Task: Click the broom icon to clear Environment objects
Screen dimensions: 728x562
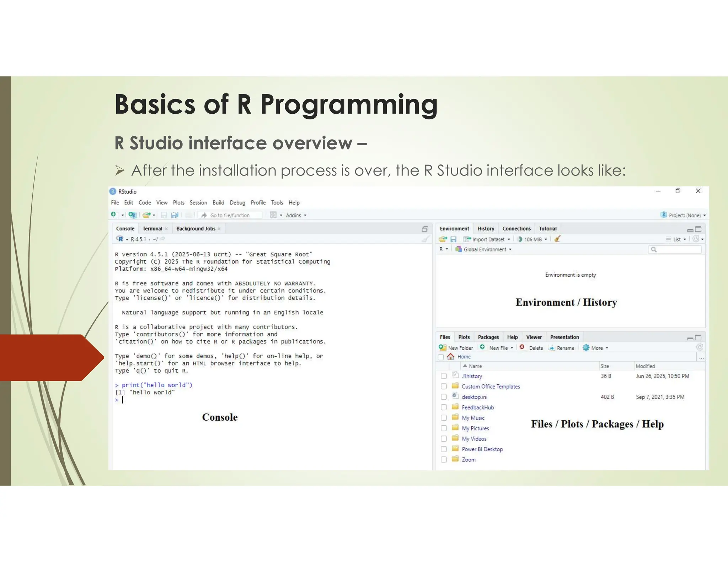Action: [557, 239]
